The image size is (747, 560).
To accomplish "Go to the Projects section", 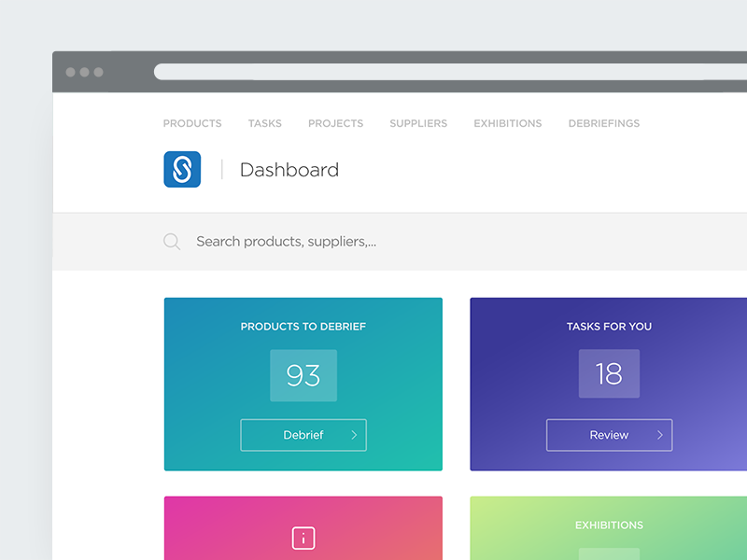I will [336, 123].
